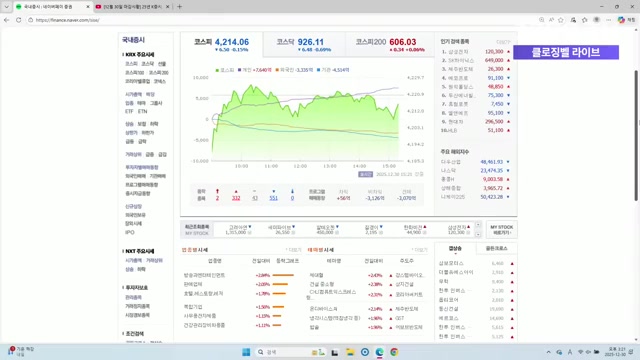The image size is (640, 360).
Task: Open 프로그램매매동향 in the sidebar
Action: point(142,185)
